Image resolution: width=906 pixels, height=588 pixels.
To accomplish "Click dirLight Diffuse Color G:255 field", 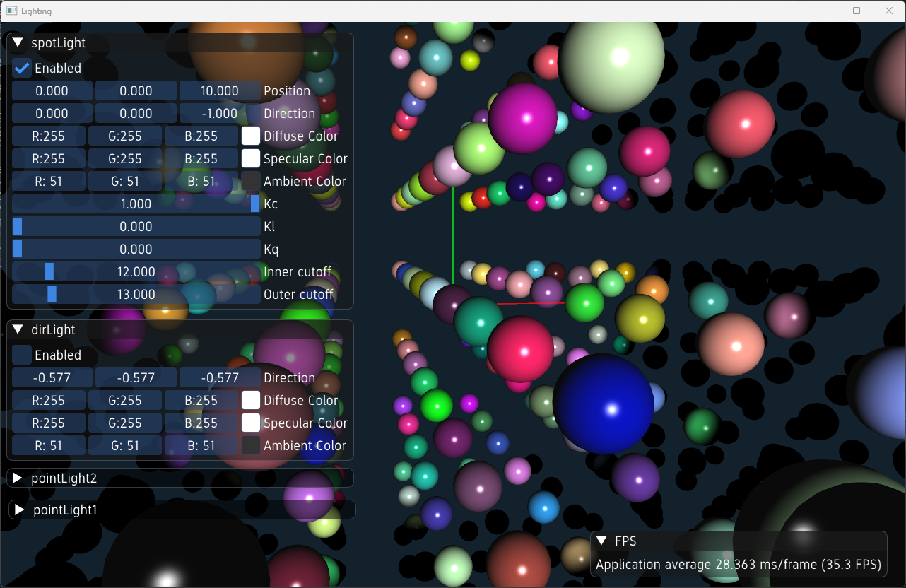I will (x=125, y=401).
